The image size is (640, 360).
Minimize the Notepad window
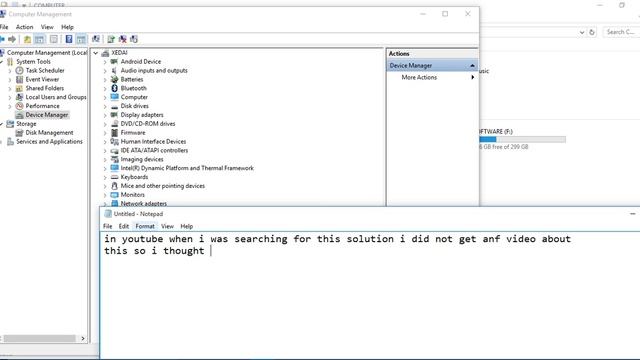(x=633, y=213)
